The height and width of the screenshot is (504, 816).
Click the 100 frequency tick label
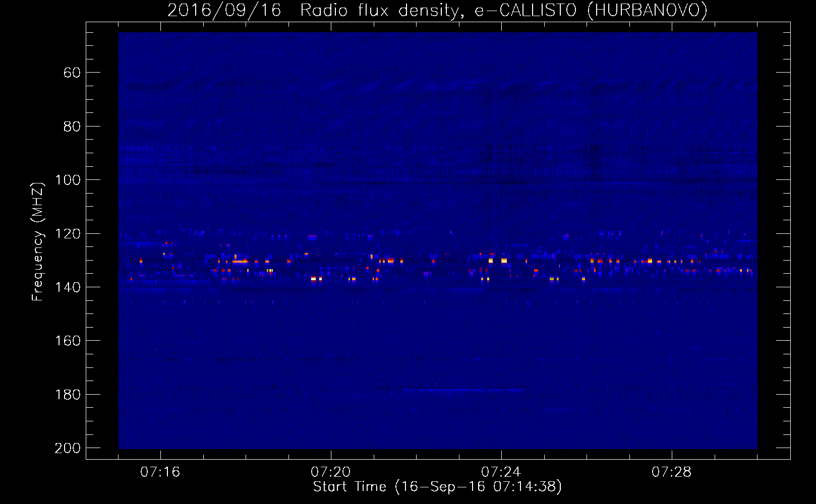68,180
